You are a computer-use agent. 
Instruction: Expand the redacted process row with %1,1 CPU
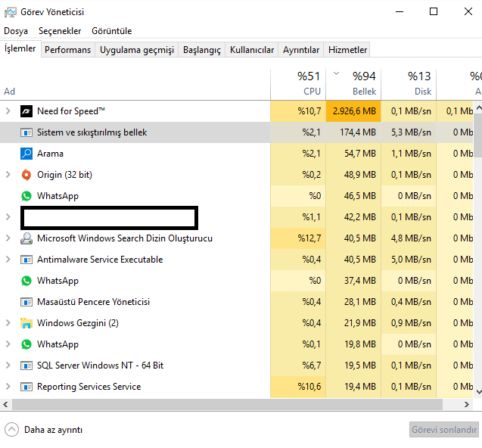coord(8,217)
